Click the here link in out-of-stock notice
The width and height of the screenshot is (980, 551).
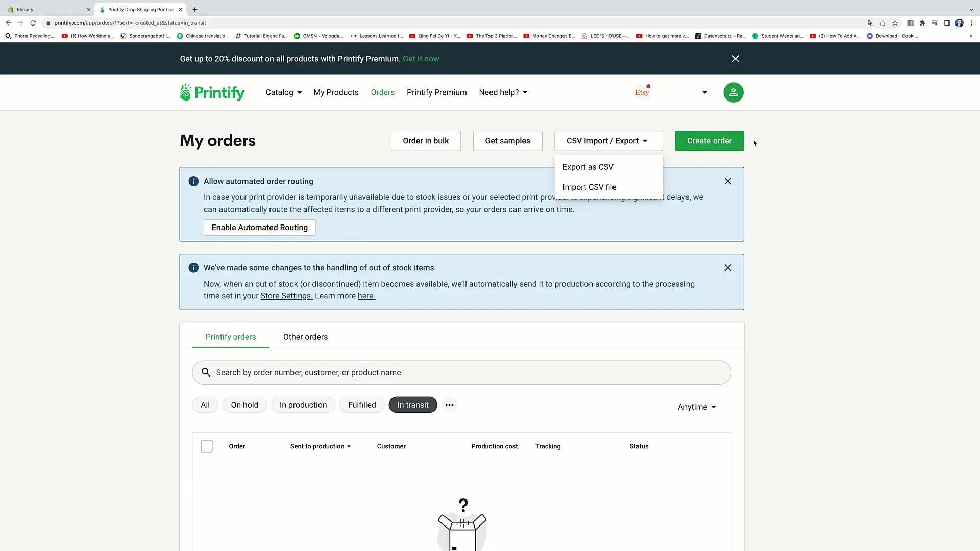click(366, 296)
